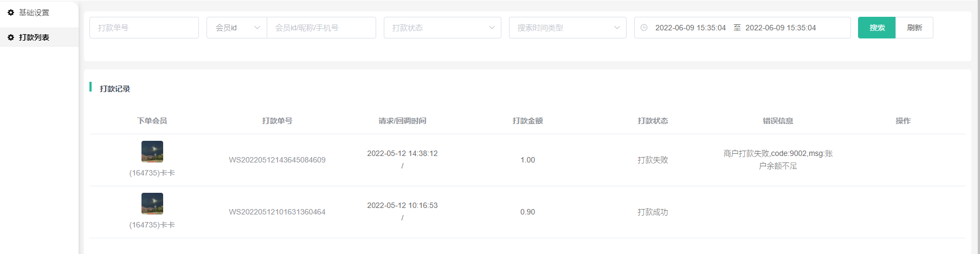This screenshot has height=254, width=980.
Task: Click the 请求/回调时间 column header
Action: 402,121
